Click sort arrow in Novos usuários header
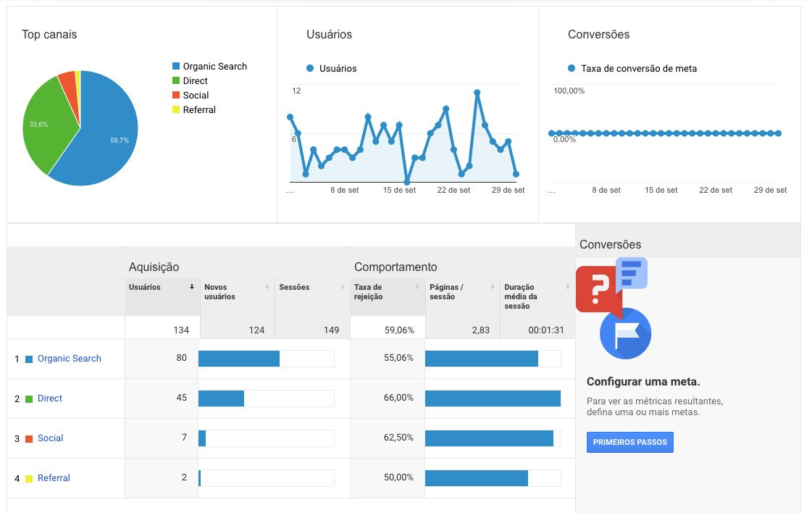 (x=267, y=287)
